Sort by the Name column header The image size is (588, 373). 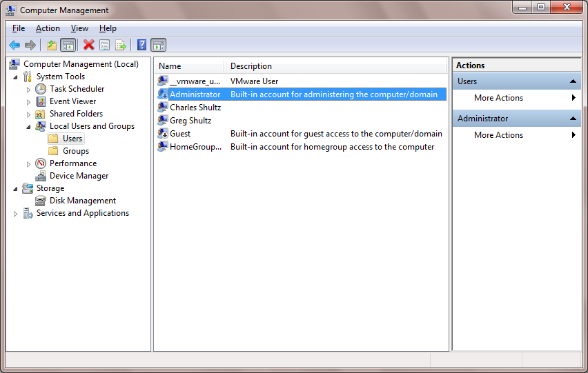(x=189, y=66)
